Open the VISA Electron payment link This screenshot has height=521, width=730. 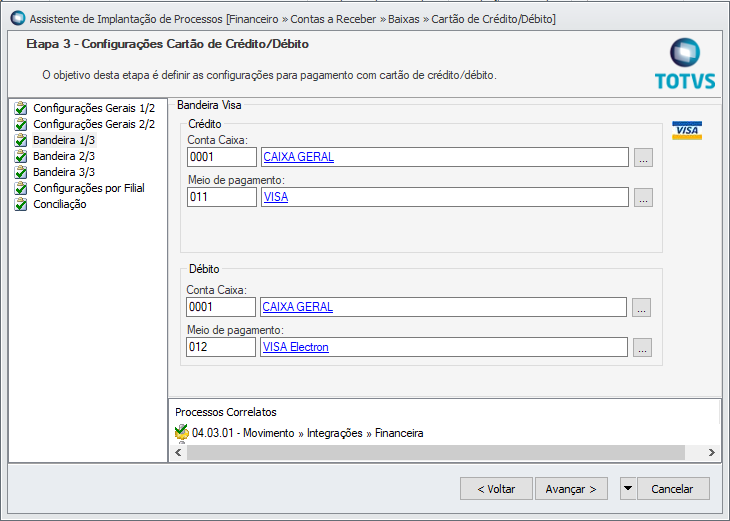coord(295,348)
